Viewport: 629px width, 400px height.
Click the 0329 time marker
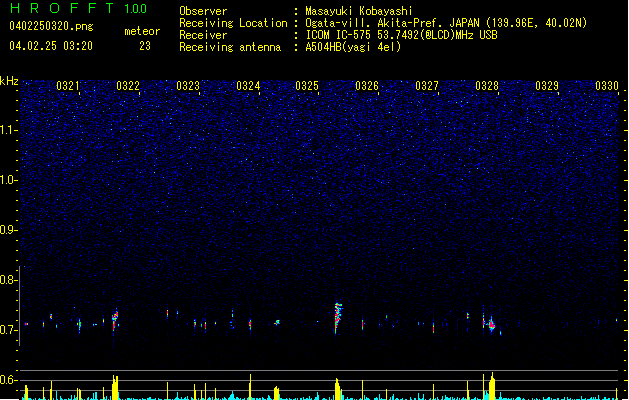(547, 86)
